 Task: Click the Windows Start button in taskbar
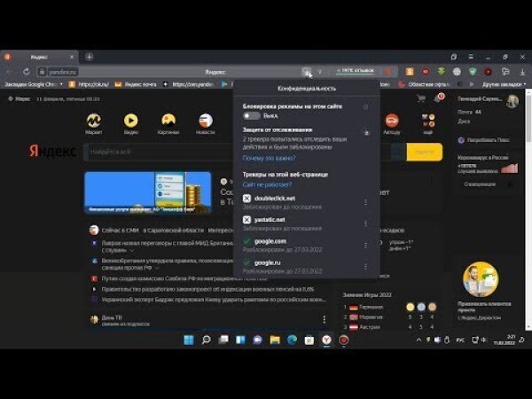click(x=188, y=340)
